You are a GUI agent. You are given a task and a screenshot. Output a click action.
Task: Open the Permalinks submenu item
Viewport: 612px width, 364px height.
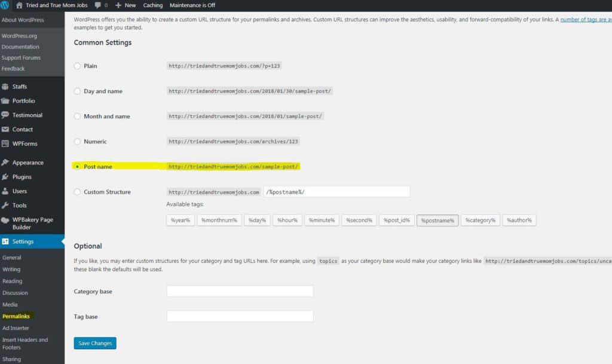pos(16,316)
